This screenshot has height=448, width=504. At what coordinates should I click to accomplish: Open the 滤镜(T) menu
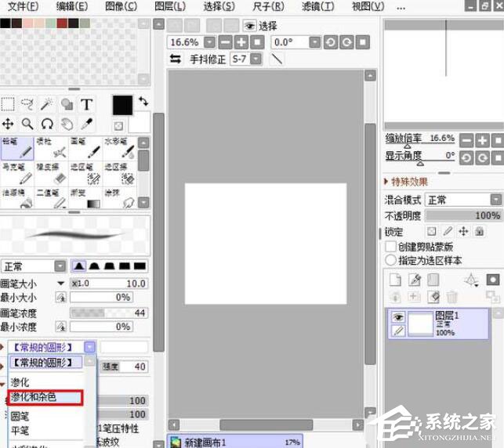click(318, 5)
